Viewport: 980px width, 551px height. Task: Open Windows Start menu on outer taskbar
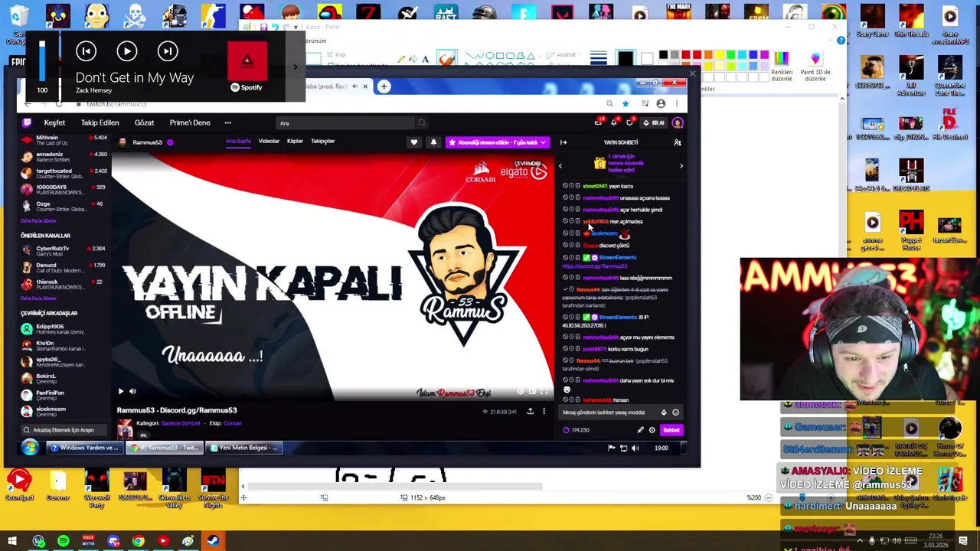point(12,541)
